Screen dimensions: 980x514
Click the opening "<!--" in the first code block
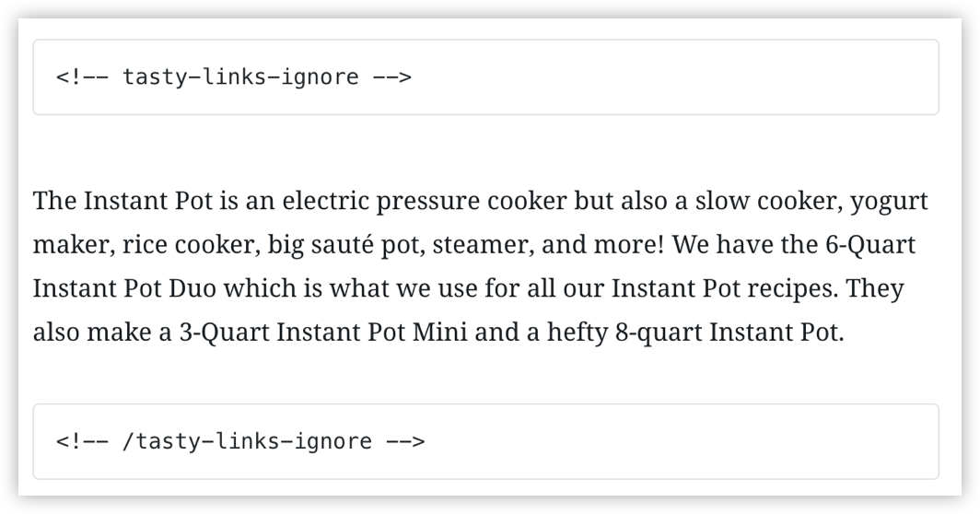[x=82, y=76]
